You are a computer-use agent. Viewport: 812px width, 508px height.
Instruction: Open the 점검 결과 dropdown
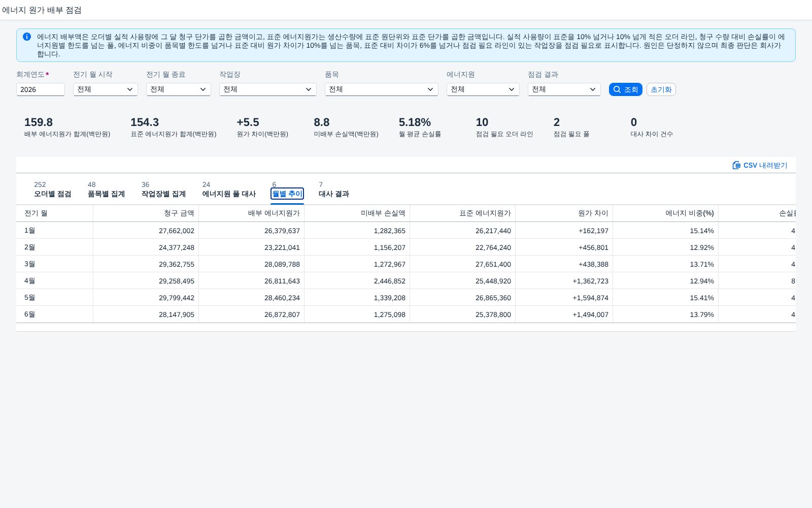tap(564, 89)
